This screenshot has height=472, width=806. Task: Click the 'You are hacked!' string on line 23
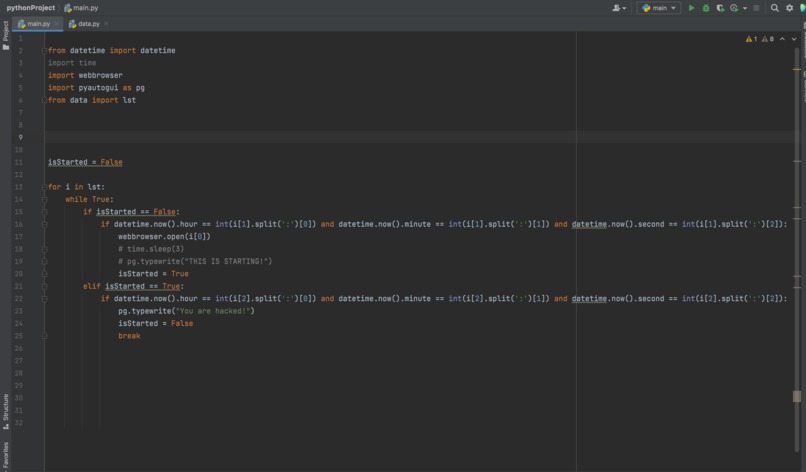[213, 311]
